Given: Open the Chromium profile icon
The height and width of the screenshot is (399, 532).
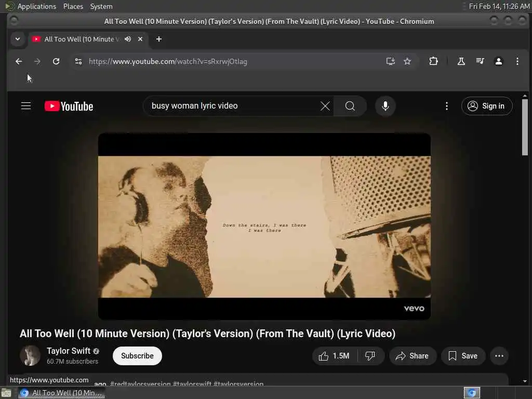Looking at the screenshot, I should (x=498, y=61).
